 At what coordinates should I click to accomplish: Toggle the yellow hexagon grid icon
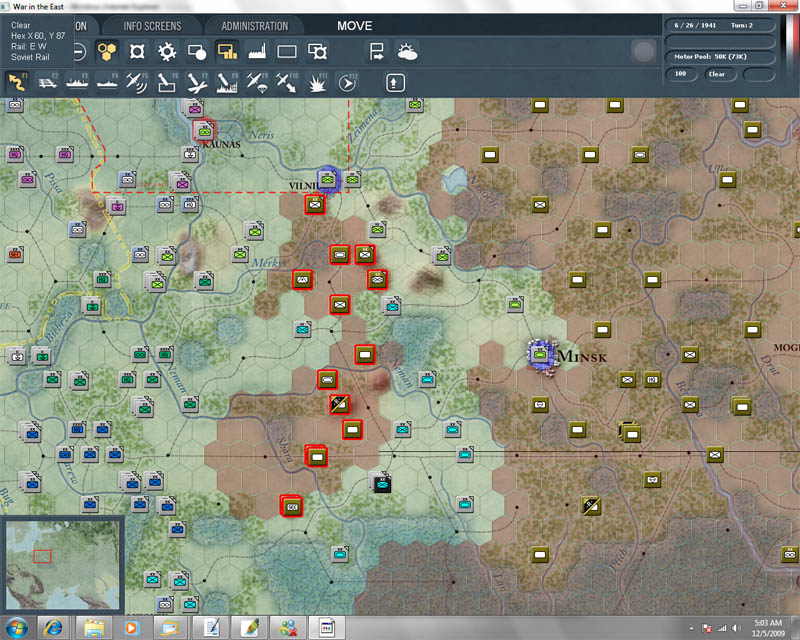(107, 52)
